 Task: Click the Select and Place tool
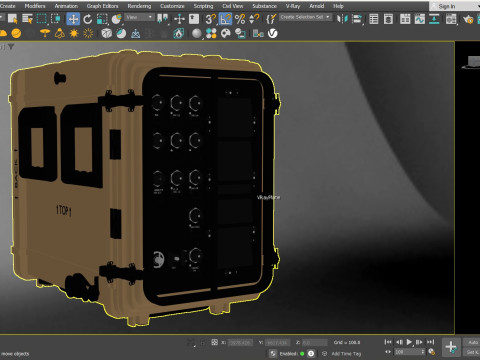pyautogui.click(x=116, y=19)
